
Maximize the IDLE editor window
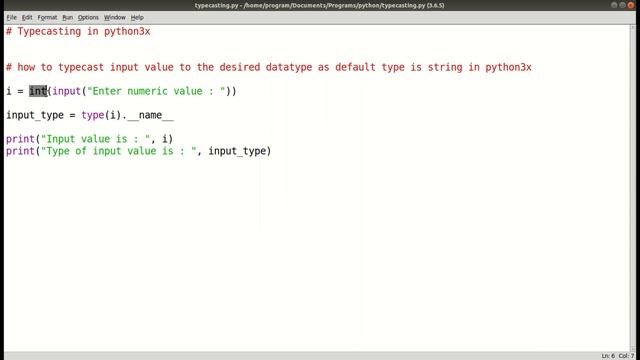coord(622,5)
